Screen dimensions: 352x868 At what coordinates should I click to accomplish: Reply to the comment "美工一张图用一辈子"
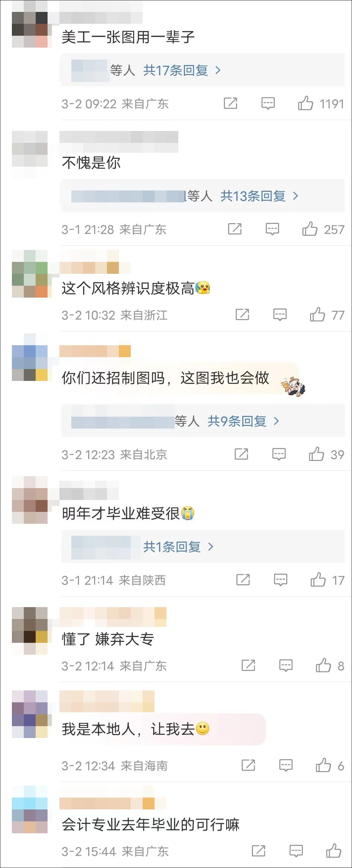[268, 103]
